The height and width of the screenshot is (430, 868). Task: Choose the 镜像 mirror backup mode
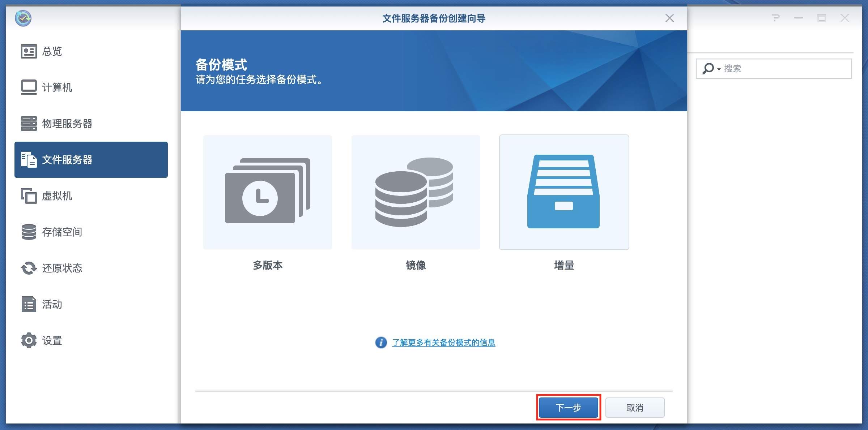416,192
